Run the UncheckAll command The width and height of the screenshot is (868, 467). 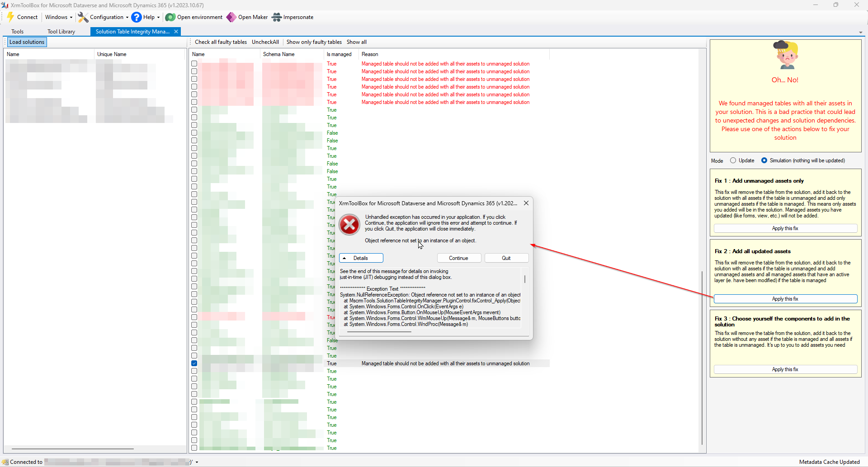(x=265, y=42)
